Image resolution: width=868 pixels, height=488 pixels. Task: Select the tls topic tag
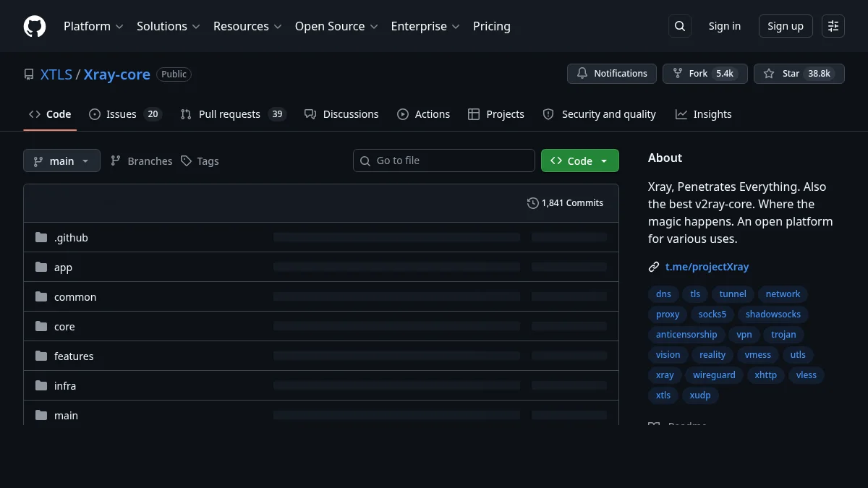tap(695, 294)
